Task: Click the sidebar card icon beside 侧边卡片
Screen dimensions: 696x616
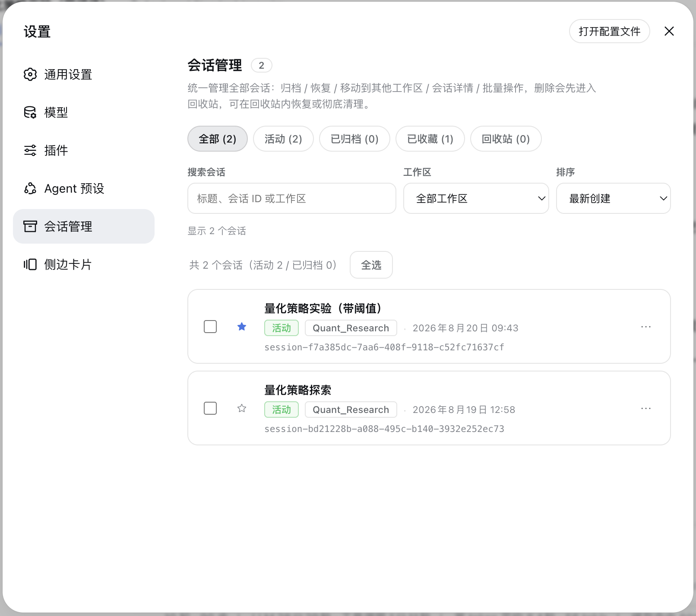Action: tap(30, 264)
